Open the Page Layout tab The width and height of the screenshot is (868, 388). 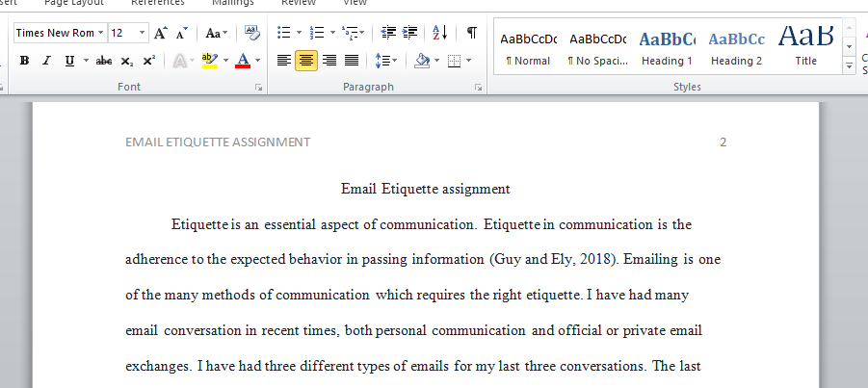73,3
